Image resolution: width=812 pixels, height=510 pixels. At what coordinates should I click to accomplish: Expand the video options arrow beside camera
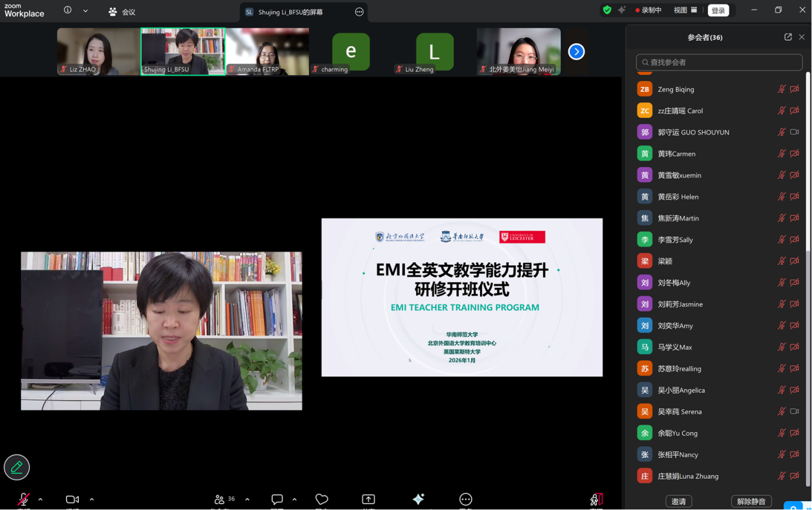92,500
